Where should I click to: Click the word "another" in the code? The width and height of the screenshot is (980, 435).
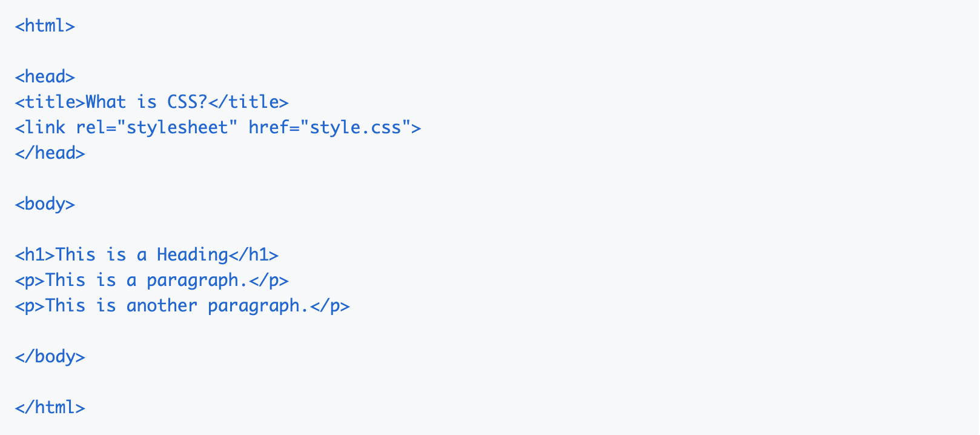(x=162, y=306)
